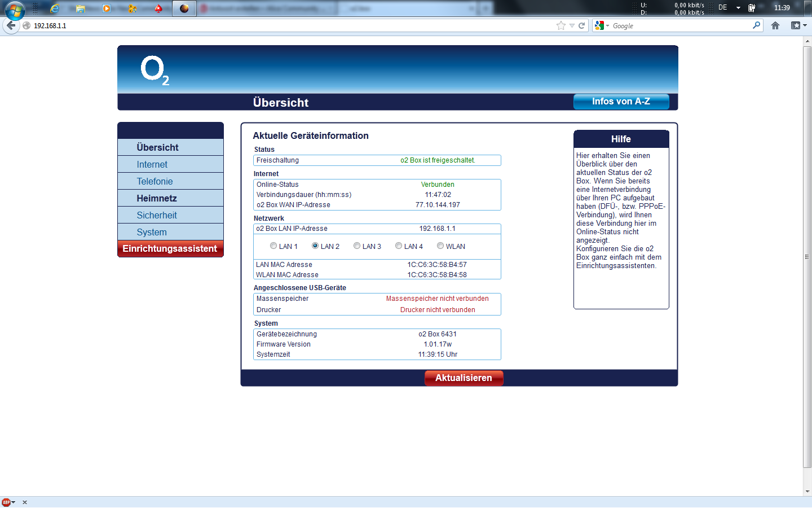Open the URL history dropdown arrow
This screenshot has width=812, height=508.
click(572, 25)
